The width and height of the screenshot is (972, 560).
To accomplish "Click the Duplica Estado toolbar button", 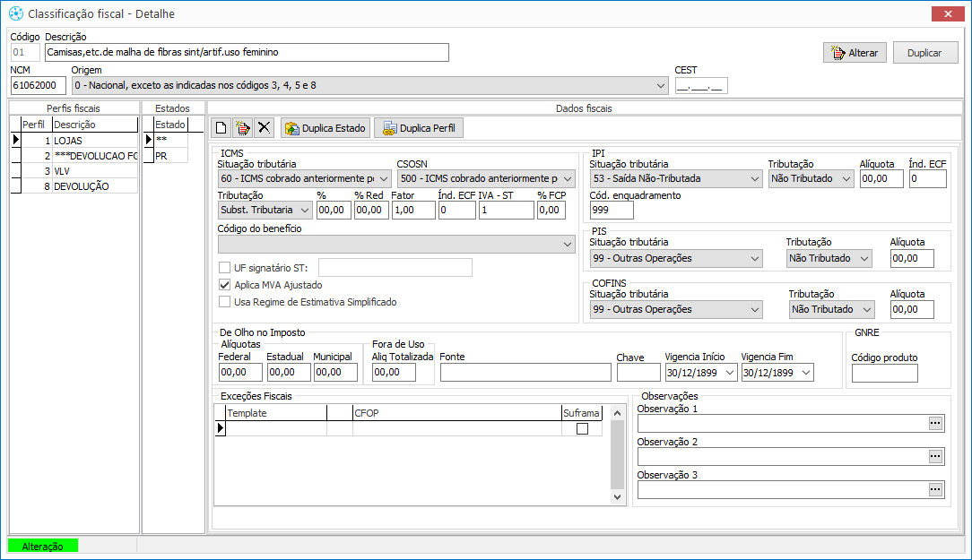I will pos(325,128).
